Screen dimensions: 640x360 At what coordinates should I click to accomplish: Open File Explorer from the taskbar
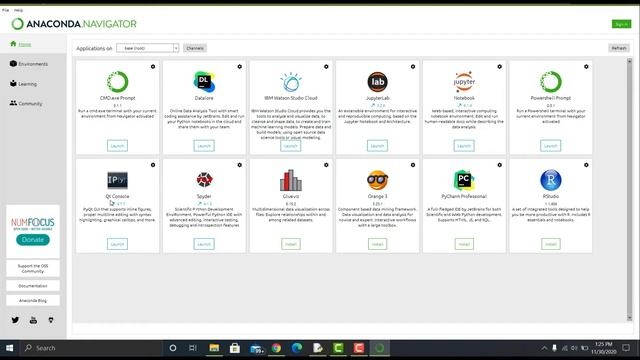click(x=214, y=348)
